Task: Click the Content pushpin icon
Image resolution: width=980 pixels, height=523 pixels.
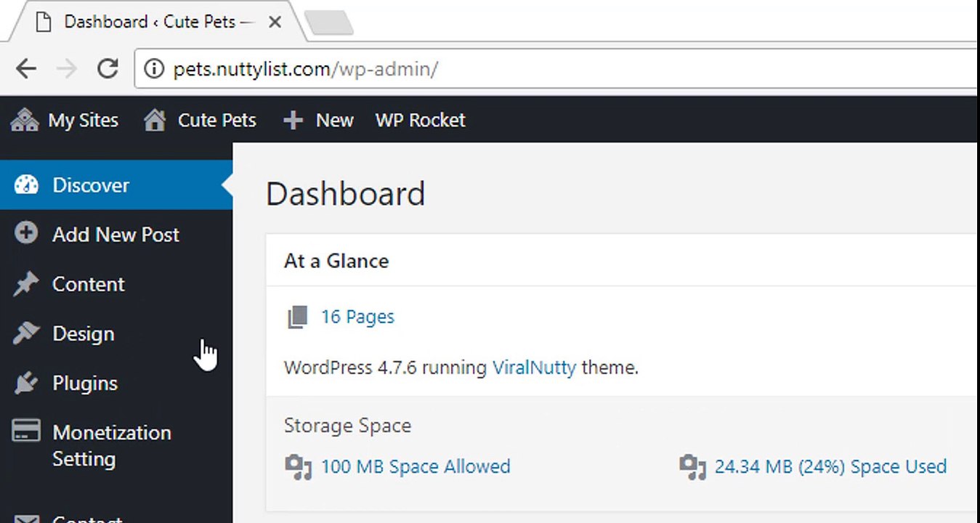Action: pyautogui.click(x=26, y=284)
